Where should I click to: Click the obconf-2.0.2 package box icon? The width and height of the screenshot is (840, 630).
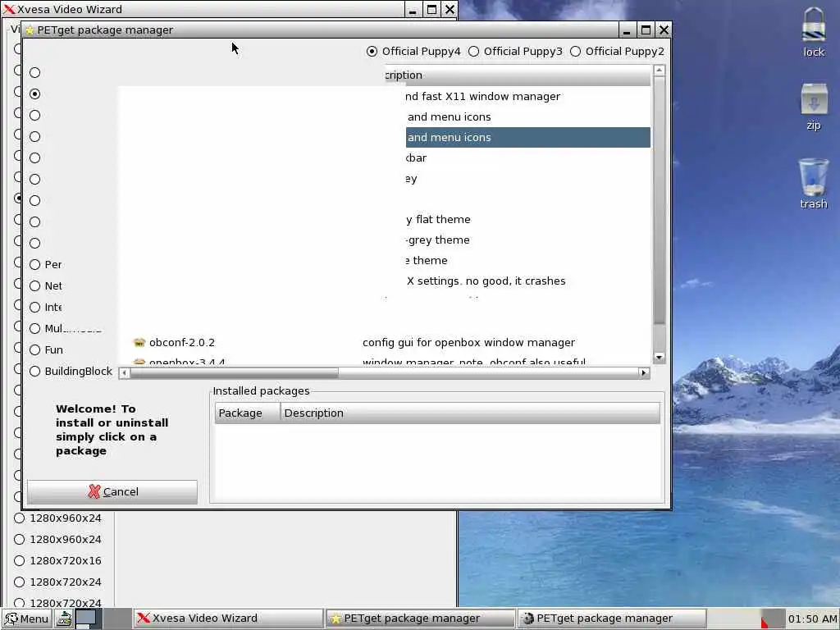tap(139, 342)
